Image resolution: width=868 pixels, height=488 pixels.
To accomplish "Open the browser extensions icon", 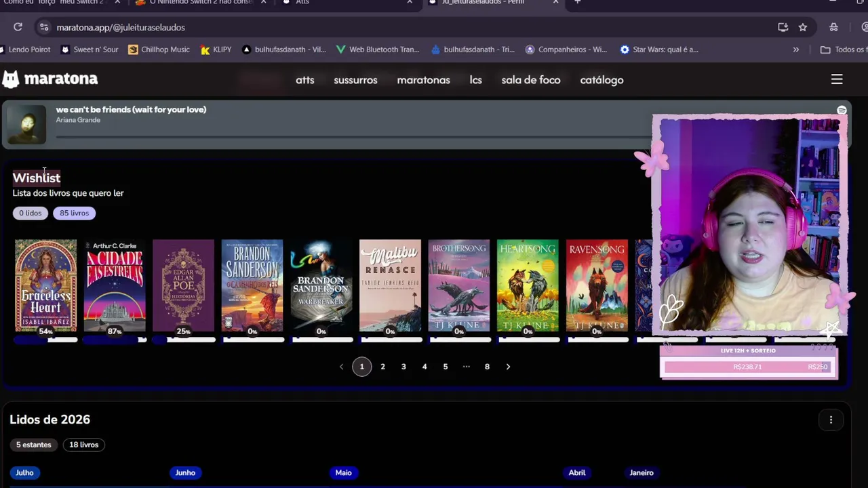I will point(833,27).
